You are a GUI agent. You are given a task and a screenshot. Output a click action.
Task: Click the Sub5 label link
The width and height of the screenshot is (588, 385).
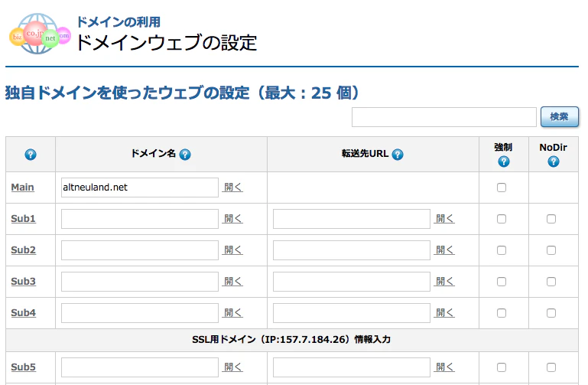(x=23, y=367)
